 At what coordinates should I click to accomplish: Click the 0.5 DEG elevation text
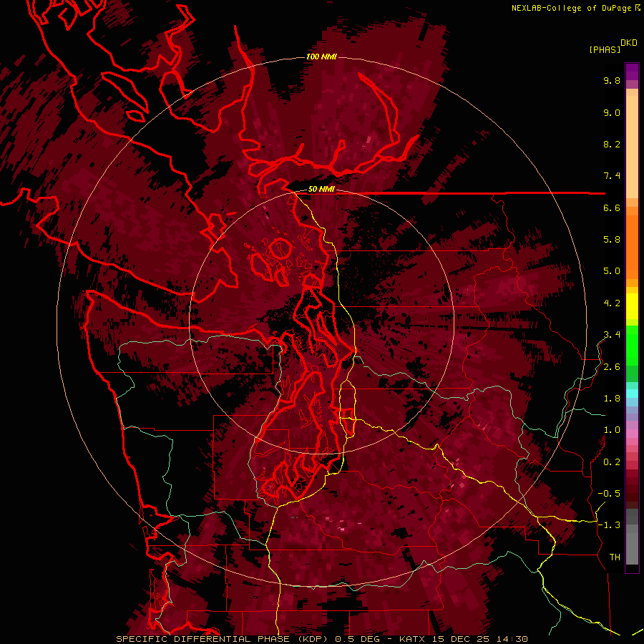pyautogui.click(x=356, y=639)
